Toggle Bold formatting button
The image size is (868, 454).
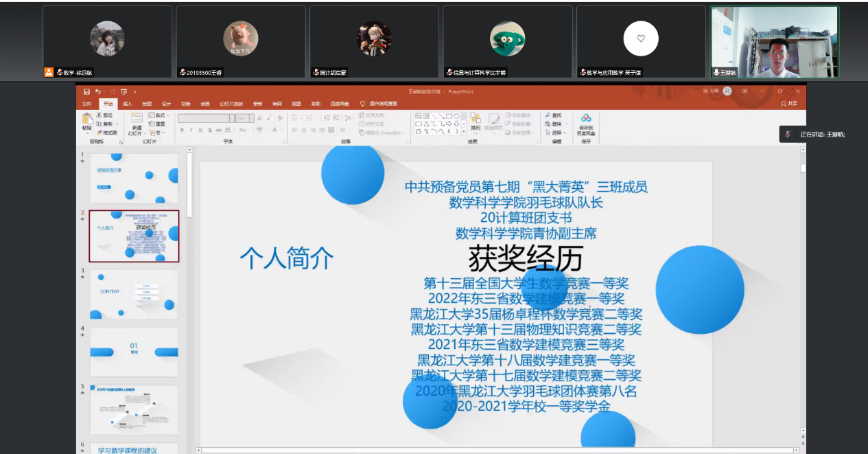point(182,130)
